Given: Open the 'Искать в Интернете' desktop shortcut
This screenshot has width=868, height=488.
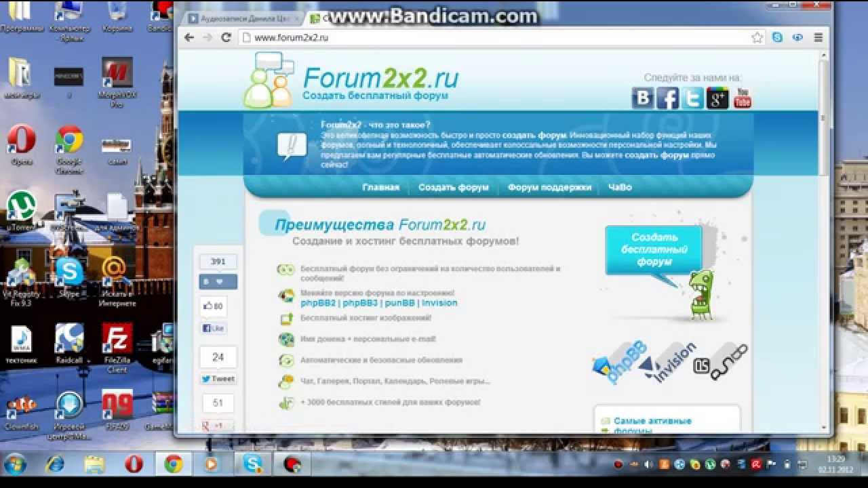Looking at the screenshot, I should pos(117,282).
